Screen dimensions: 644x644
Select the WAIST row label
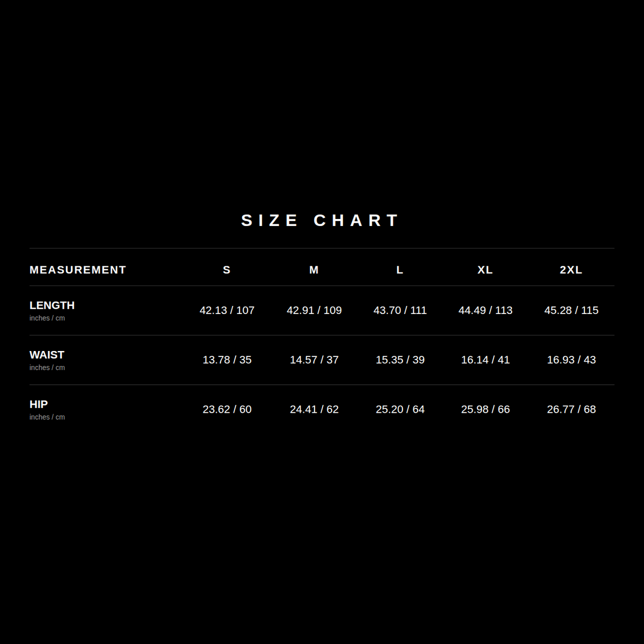[x=47, y=355]
